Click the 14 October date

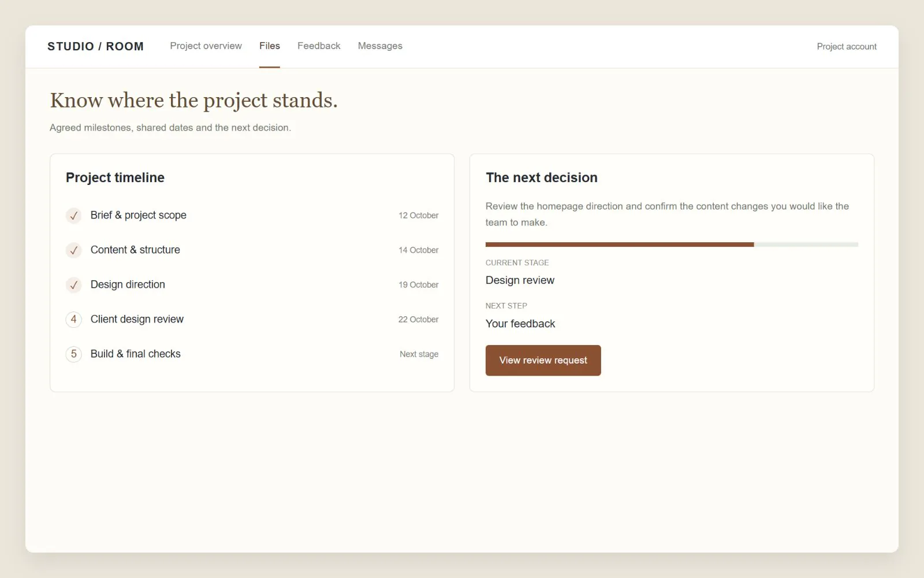pyautogui.click(x=418, y=250)
